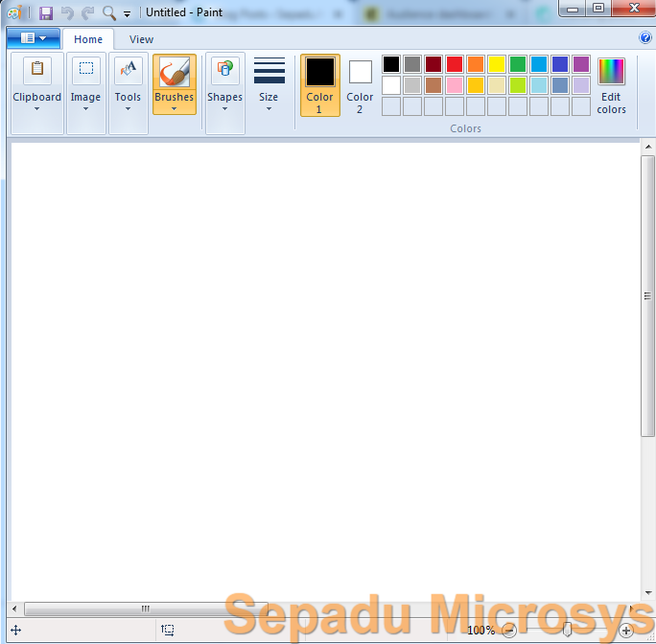Click the magnifier print preview icon
656x644 pixels.
coord(109,13)
